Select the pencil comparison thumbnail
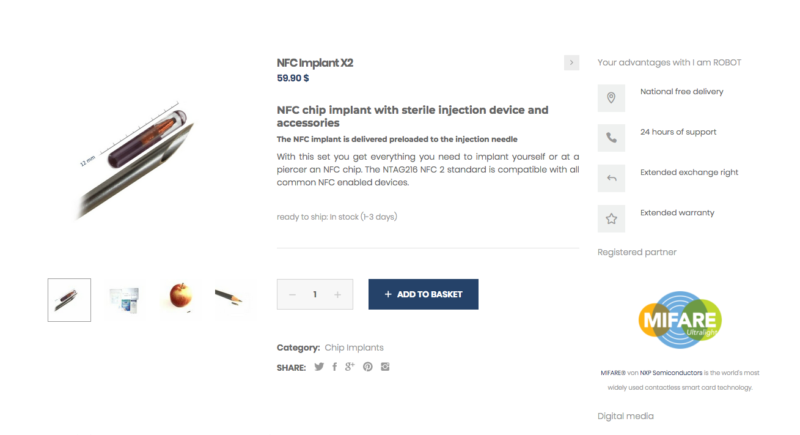The height and width of the screenshot is (435, 800). point(234,299)
